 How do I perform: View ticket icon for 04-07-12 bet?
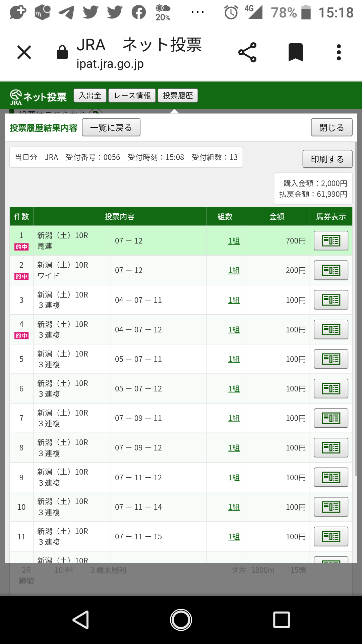tap(331, 329)
